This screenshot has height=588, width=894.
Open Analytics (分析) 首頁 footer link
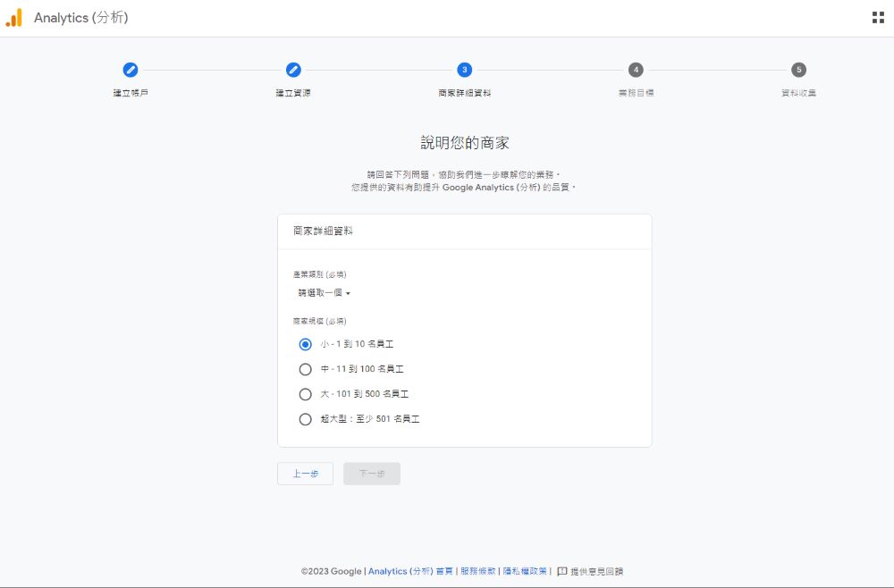(410, 572)
